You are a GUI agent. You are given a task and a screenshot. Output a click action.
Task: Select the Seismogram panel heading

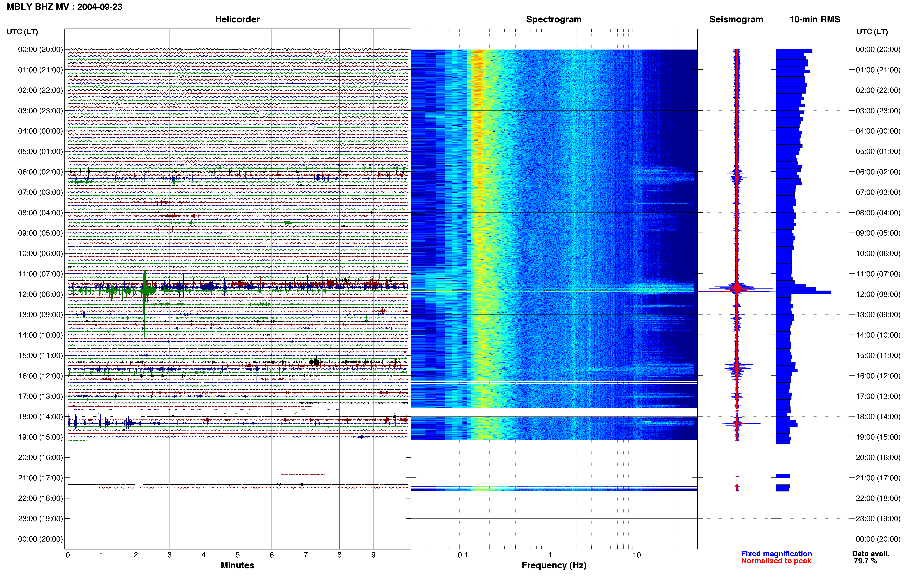[x=736, y=19]
